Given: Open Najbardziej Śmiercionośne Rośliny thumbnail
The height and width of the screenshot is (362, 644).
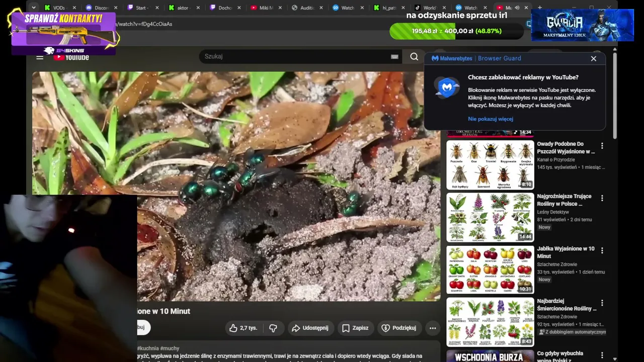Looking at the screenshot, I should [x=490, y=322].
